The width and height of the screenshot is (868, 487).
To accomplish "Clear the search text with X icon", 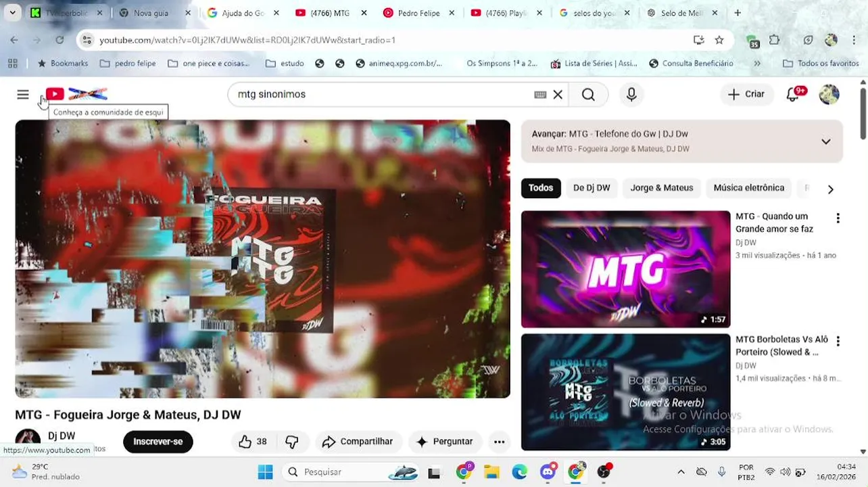I will coord(558,95).
